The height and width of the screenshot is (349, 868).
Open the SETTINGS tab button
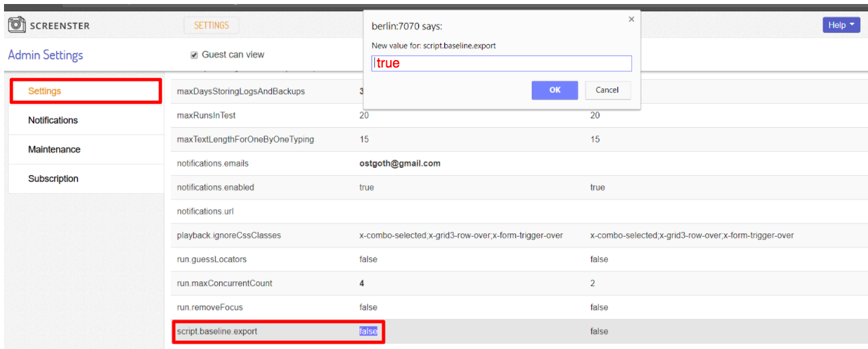tap(211, 25)
